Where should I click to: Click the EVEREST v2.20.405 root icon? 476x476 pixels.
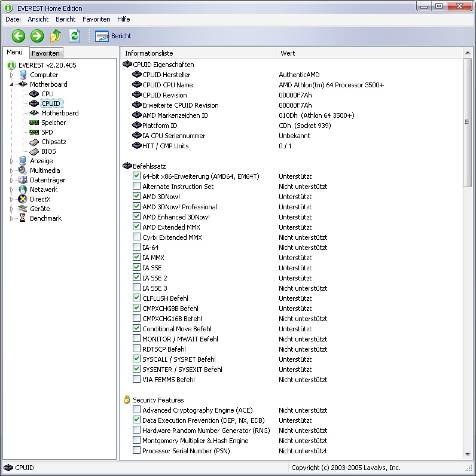click(11, 65)
